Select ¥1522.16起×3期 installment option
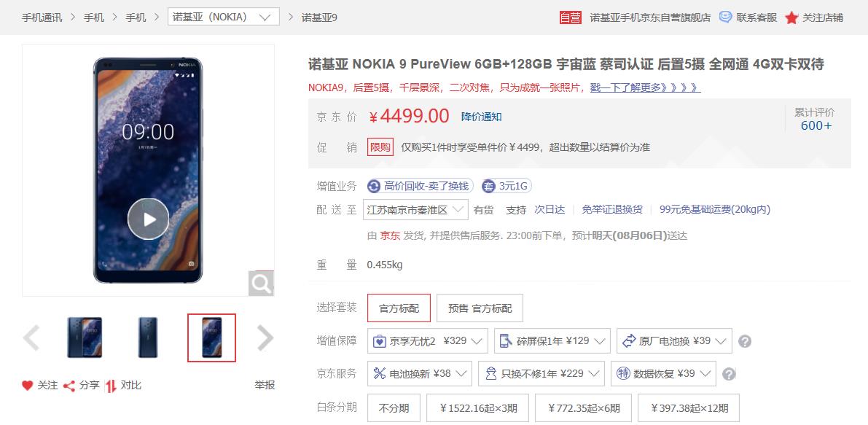Screen dimensions: 868x425 [478, 408]
